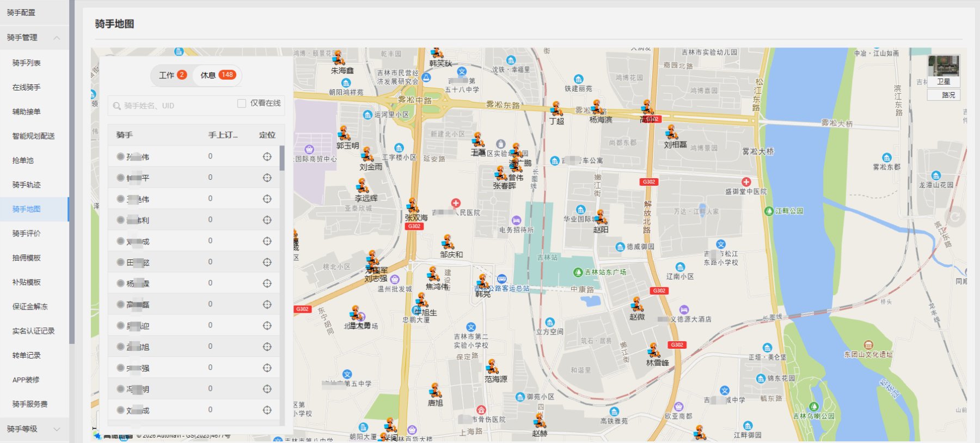Select rider marker 张春晖 on map
Screen dimensions: 980x443
[501, 174]
